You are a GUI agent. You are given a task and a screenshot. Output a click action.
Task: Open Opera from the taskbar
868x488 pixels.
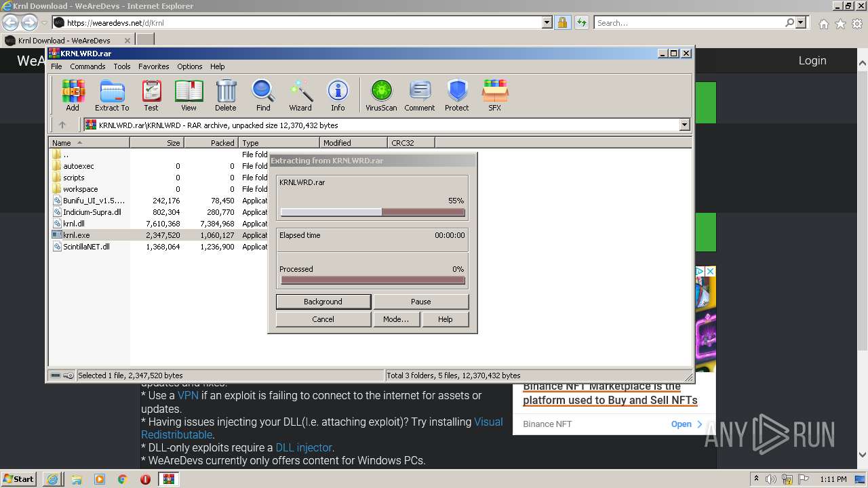145,479
